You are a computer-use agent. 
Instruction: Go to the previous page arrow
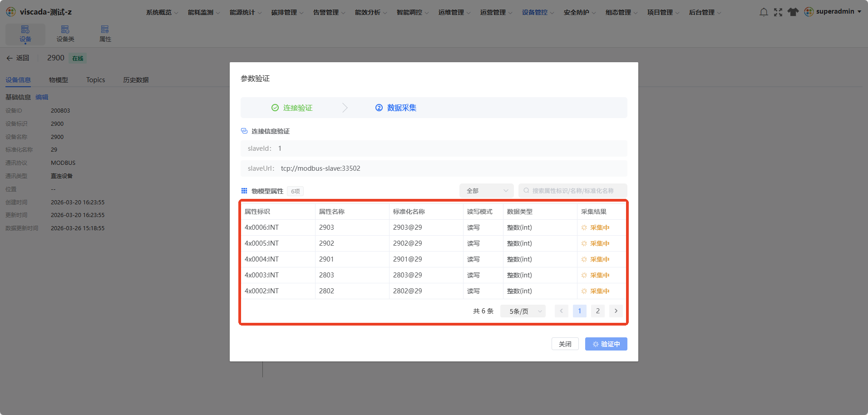(562, 311)
